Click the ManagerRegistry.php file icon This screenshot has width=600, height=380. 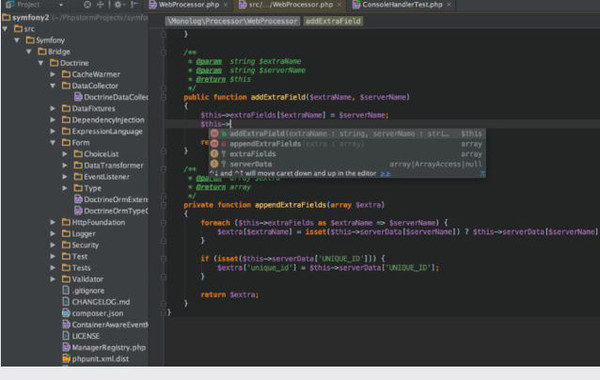click(66, 347)
